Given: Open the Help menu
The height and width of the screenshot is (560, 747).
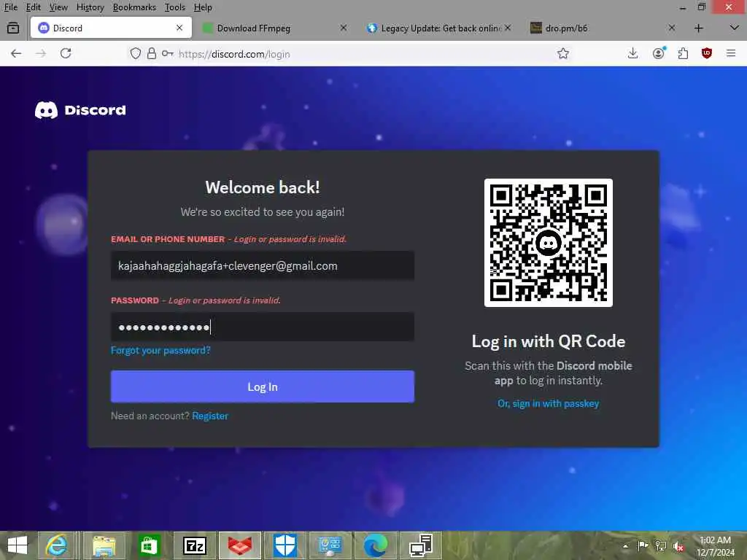Looking at the screenshot, I should 203,7.
